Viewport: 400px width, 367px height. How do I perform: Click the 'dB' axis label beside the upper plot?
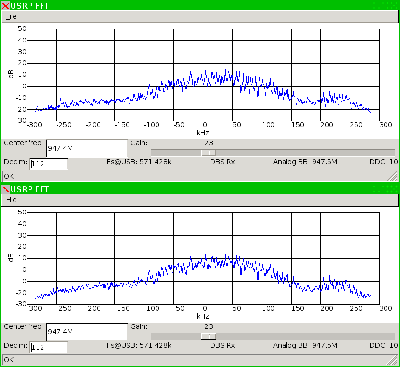coord(11,74)
